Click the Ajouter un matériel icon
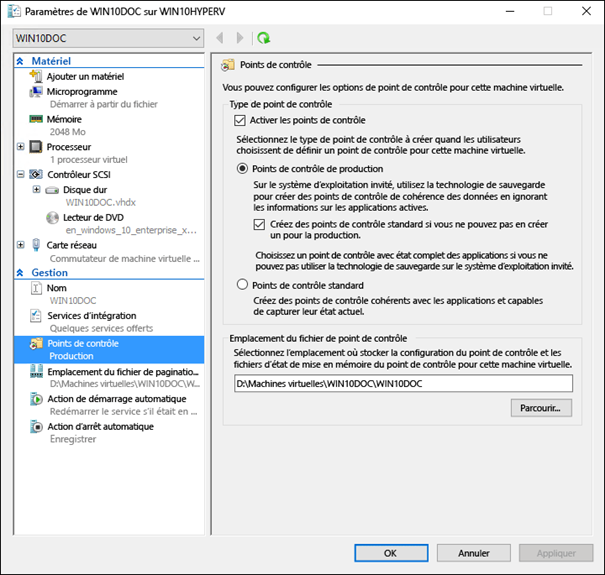Viewport: 605px width, 575px height. [x=36, y=76]
